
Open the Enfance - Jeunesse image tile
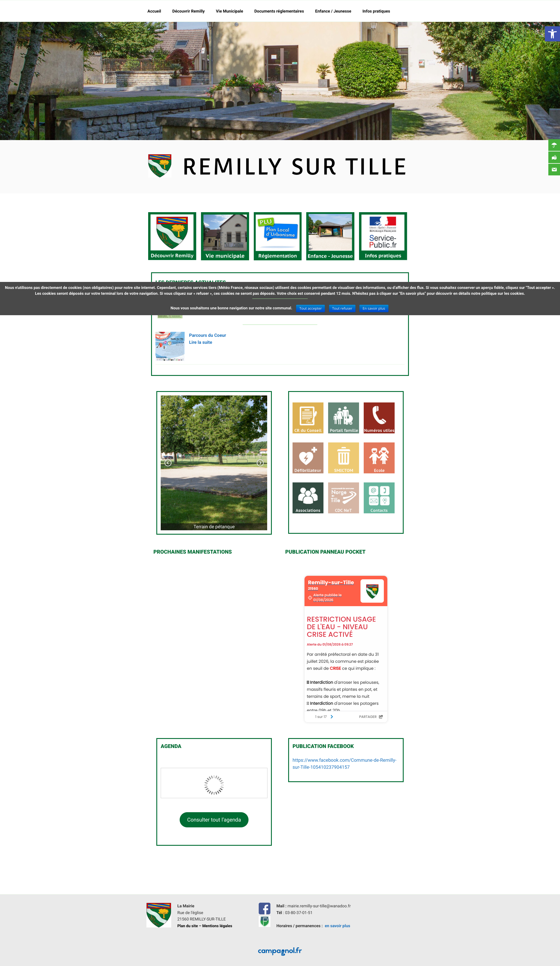click(330, 236)
